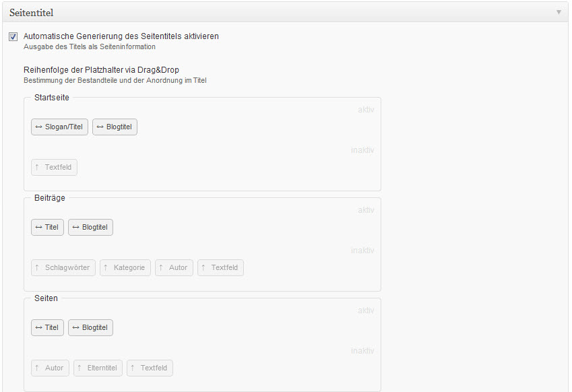Uncheck automatic page title generation checkbox
The width and height of the screenshot is (572, 392).
pyautogui.click(x=13, y=36)
